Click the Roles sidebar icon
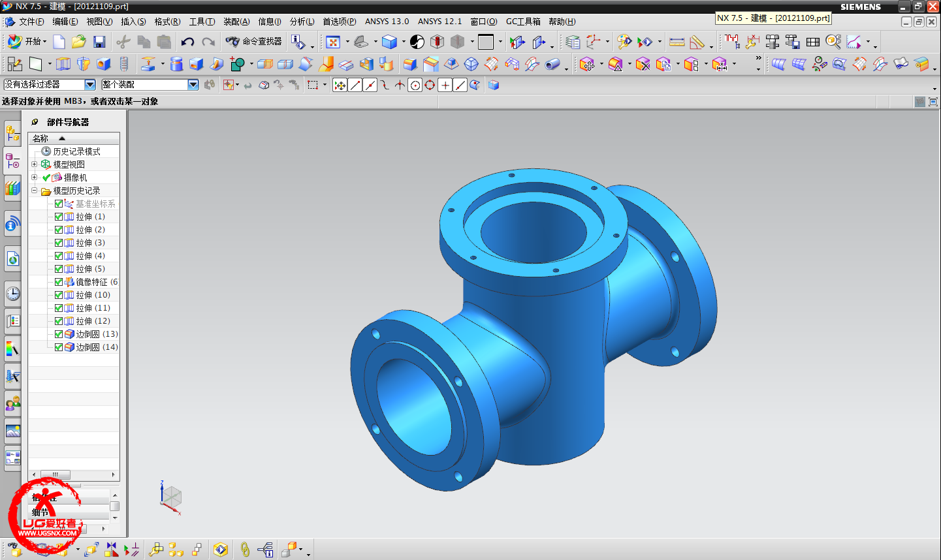This screenshot has height=560, width=941. click(12, 403)
